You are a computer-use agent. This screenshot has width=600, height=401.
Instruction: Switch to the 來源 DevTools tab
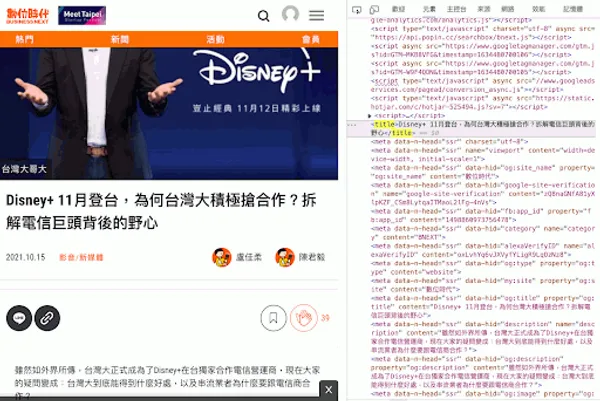click(484, 9)
